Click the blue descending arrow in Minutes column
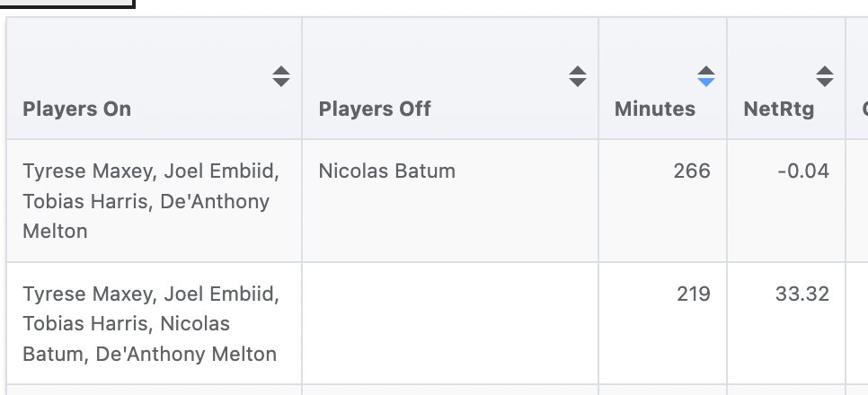Viewport: 868px width, 395px height. (x=706, y=82)
